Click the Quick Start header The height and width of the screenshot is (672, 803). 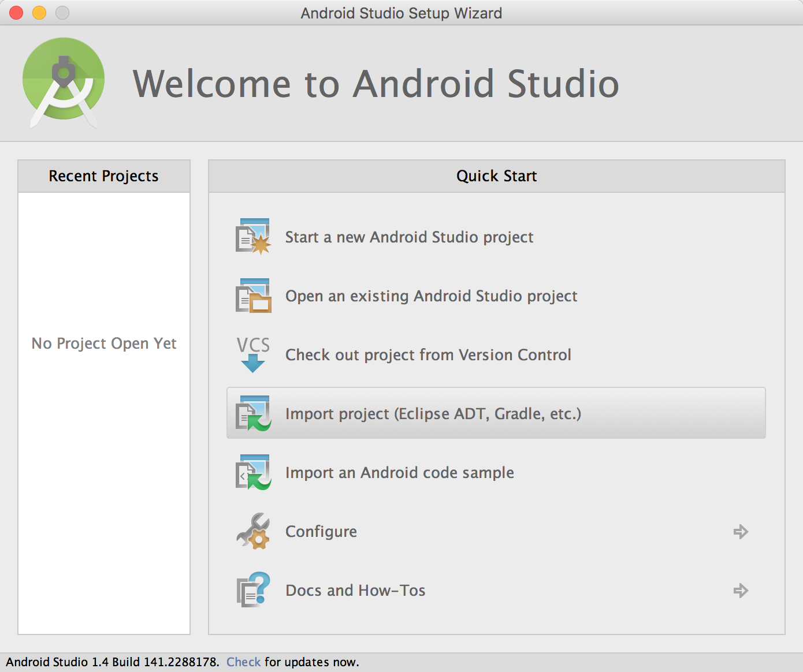pyautogui.click(x=497, y=176)
